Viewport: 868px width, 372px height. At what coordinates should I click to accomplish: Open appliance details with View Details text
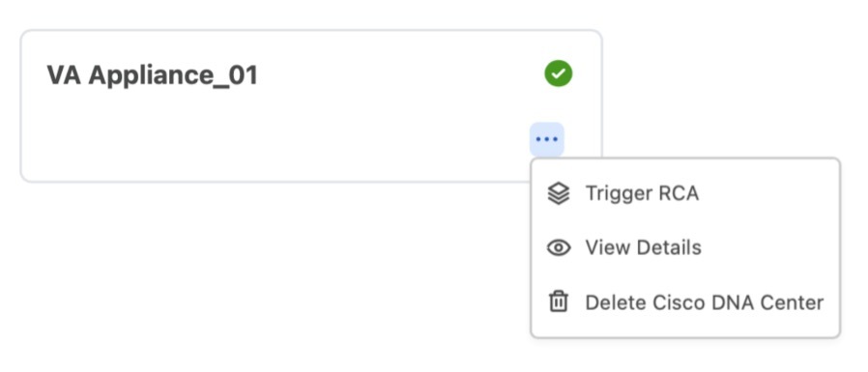point(643,247)
